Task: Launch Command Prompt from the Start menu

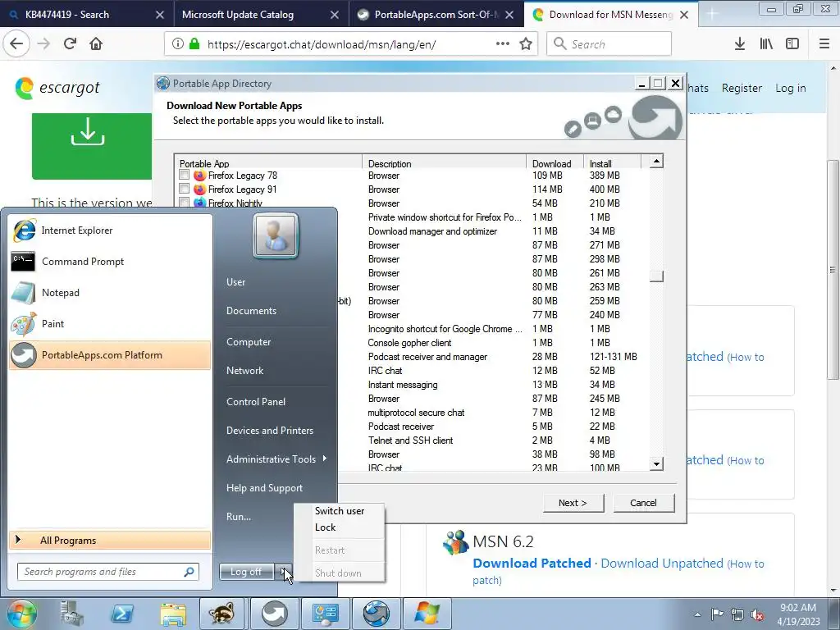Action: pos(110,262)
